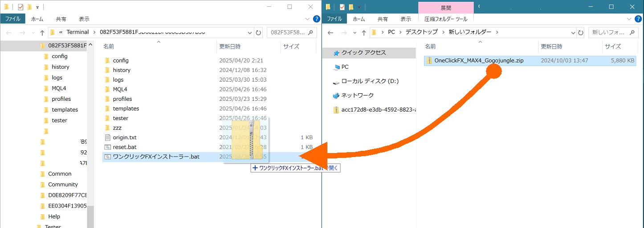Open the config folder in file list

point(121,60)
